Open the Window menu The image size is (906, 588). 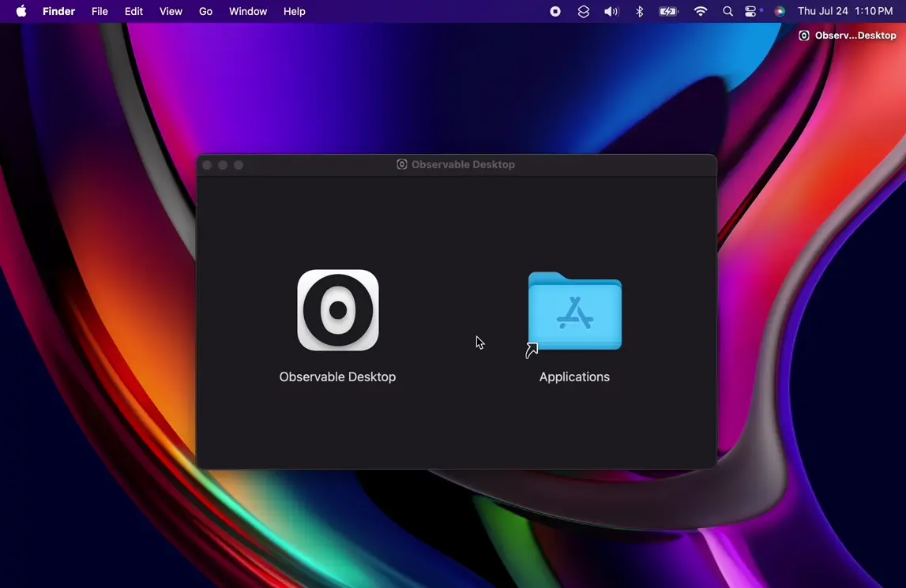pyautogui.click(x=248, y=12)
